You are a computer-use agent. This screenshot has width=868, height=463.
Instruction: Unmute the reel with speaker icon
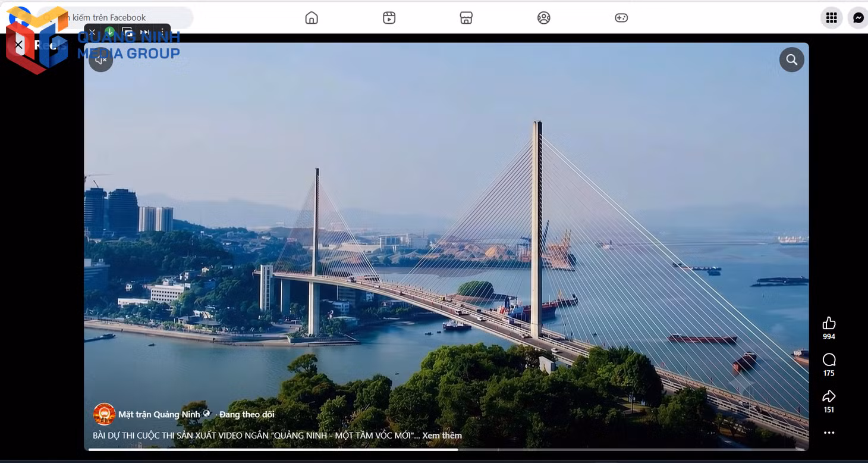coord(101,60)
